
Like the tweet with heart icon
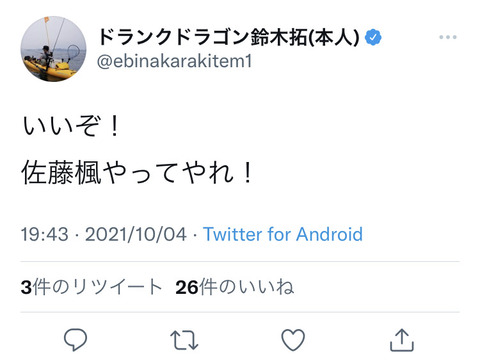click(x=293, y=340)
